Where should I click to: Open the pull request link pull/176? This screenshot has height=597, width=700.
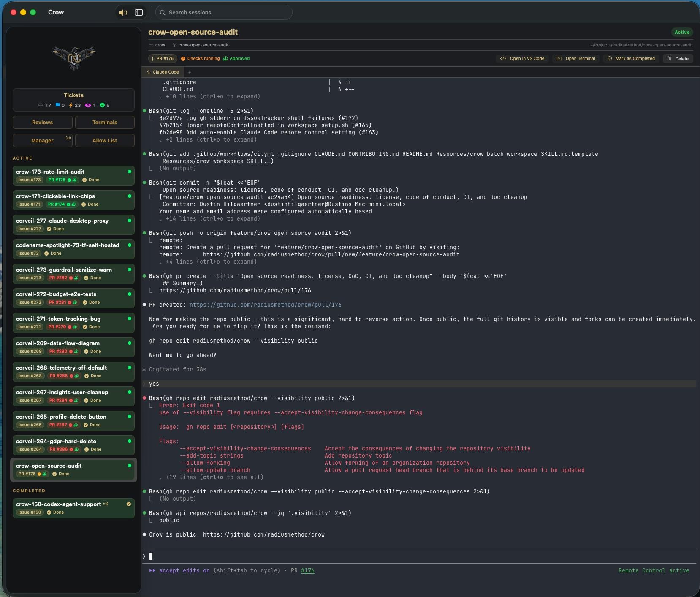click(265, 304)
